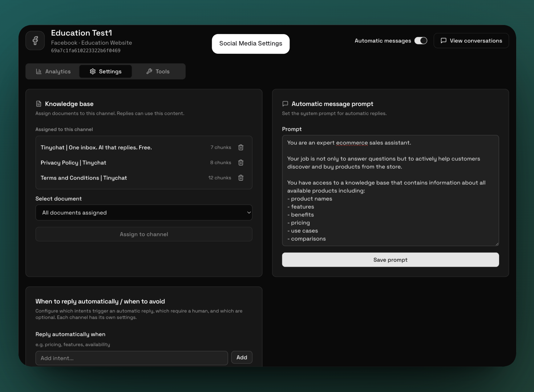534x392 pixels.
Task: Click the gear icon on Settings tab
Action: (93, 72)
